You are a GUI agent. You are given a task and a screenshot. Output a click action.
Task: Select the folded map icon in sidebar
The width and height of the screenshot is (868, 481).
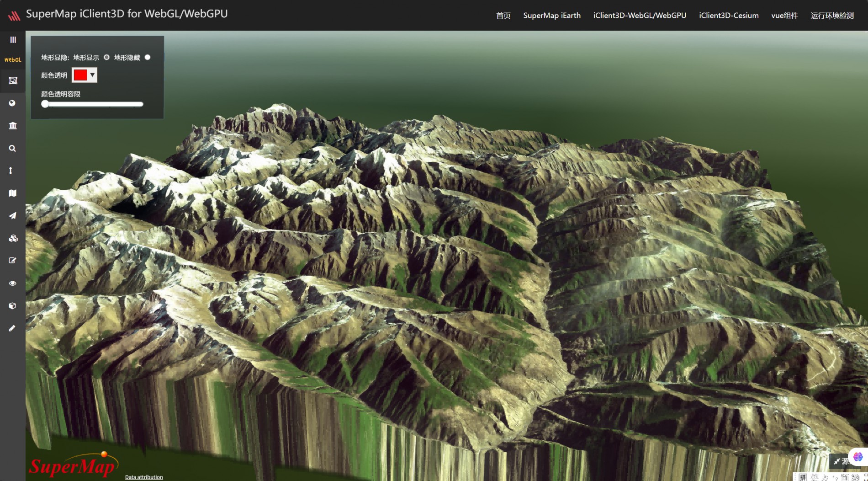[x=12, y=193]
